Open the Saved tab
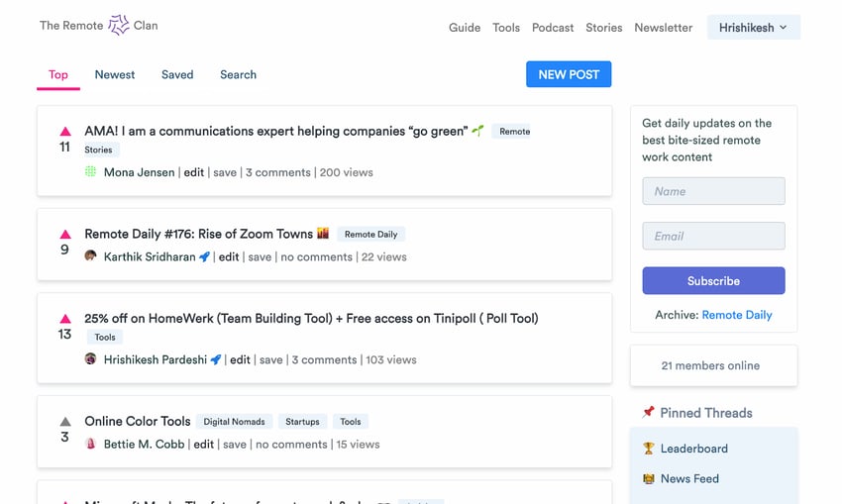Image resolution: width=842 pixels, height=504 pixels. 177,74
